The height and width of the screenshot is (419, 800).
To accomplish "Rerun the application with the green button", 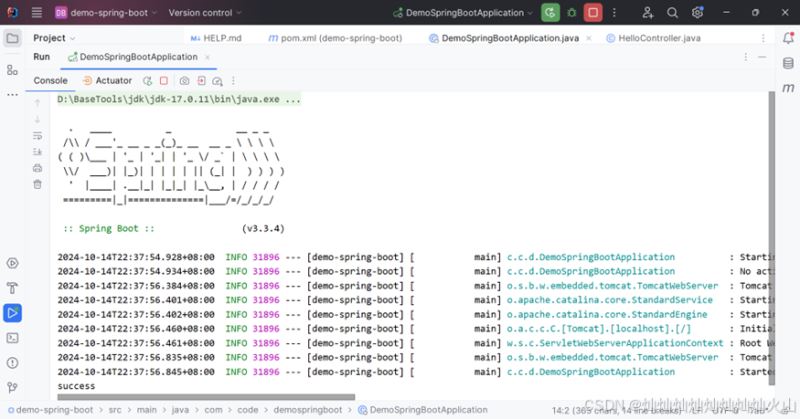I will coord(550,13).
